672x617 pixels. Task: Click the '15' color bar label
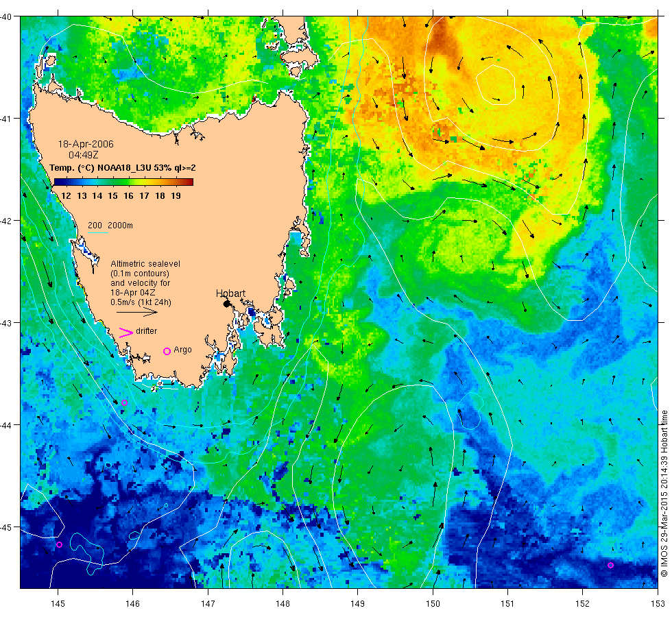click(x=112, y=196)
